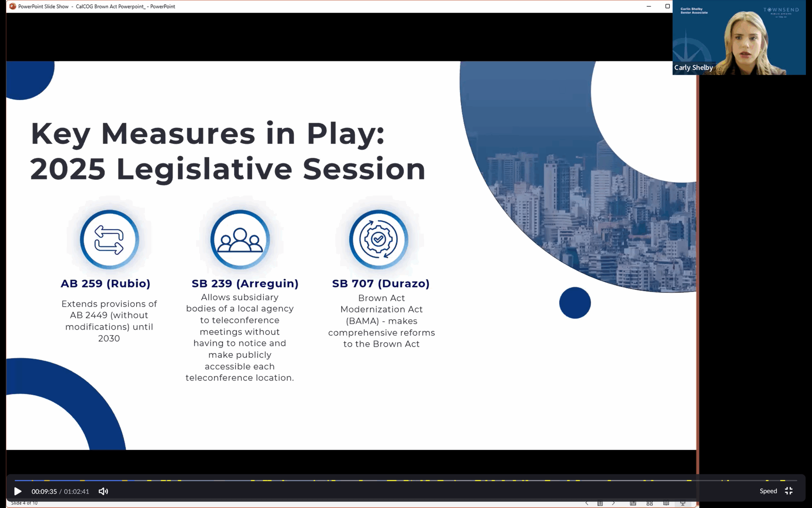812x508 pixels.
Task: Switch to Normal view icon
Action: (633, 503)
